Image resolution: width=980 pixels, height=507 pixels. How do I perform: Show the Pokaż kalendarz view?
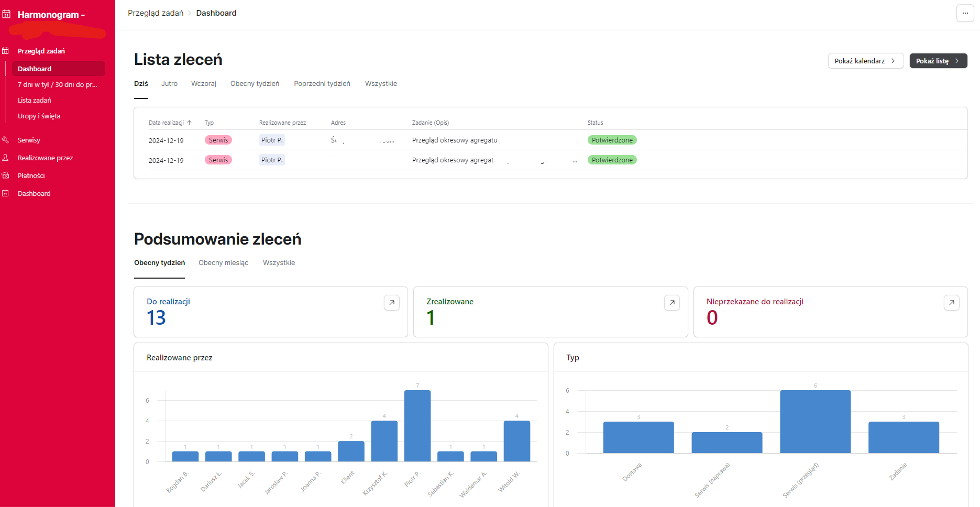click(x=865, y=61)
